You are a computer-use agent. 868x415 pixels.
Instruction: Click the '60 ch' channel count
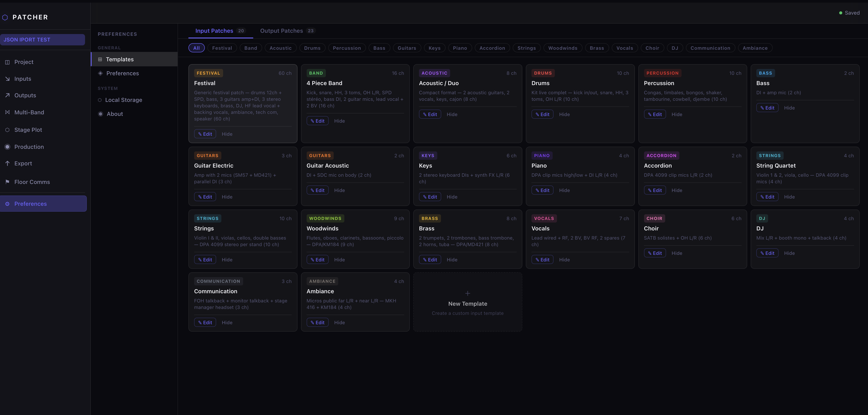pyautogui.click(x=285, y=73)
